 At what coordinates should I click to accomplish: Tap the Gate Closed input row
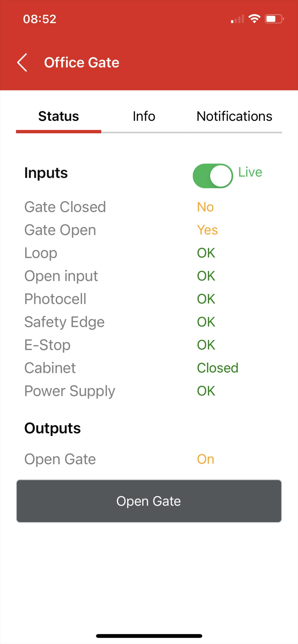(149, 207)
